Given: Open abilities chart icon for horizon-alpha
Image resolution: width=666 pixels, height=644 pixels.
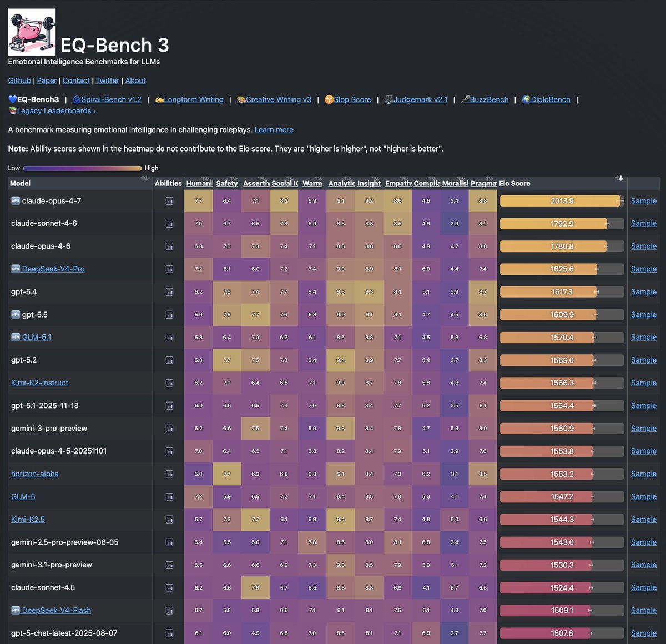Looking at the screenshot, I should pos(169,474).
